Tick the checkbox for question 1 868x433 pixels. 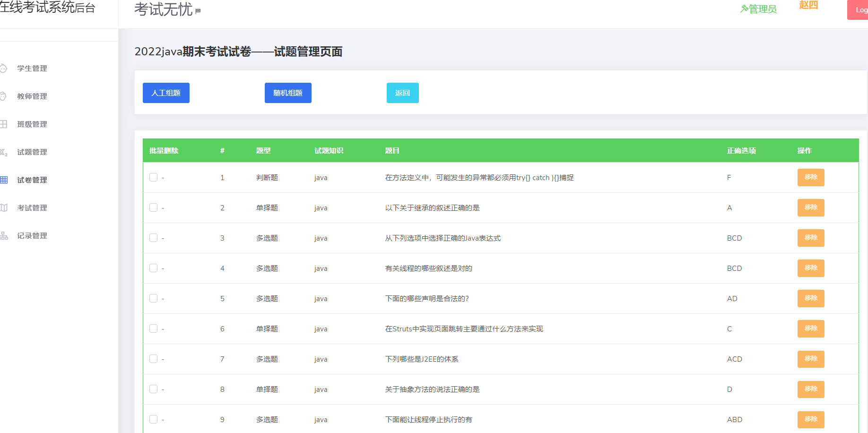tap(153, 177)
